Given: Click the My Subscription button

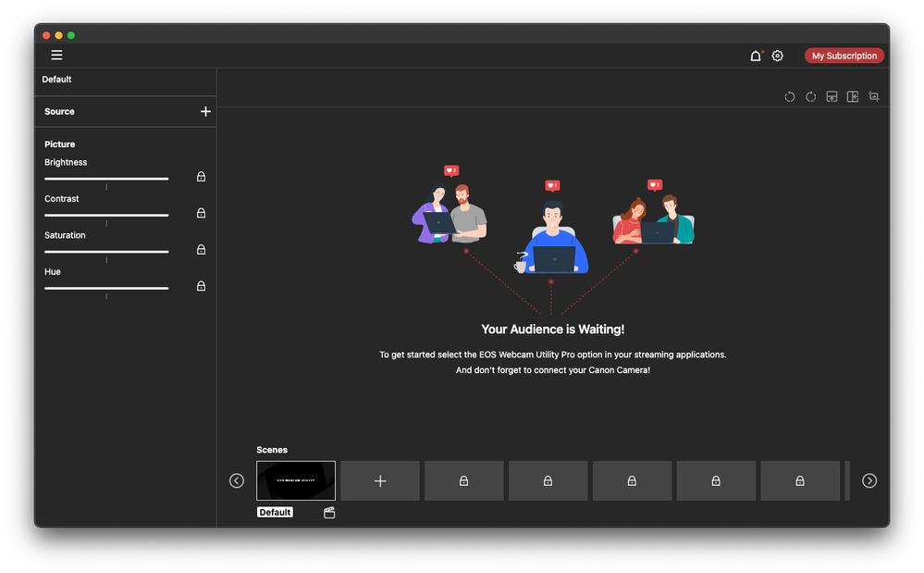Looking at the screenshot, I should point(844,56).
